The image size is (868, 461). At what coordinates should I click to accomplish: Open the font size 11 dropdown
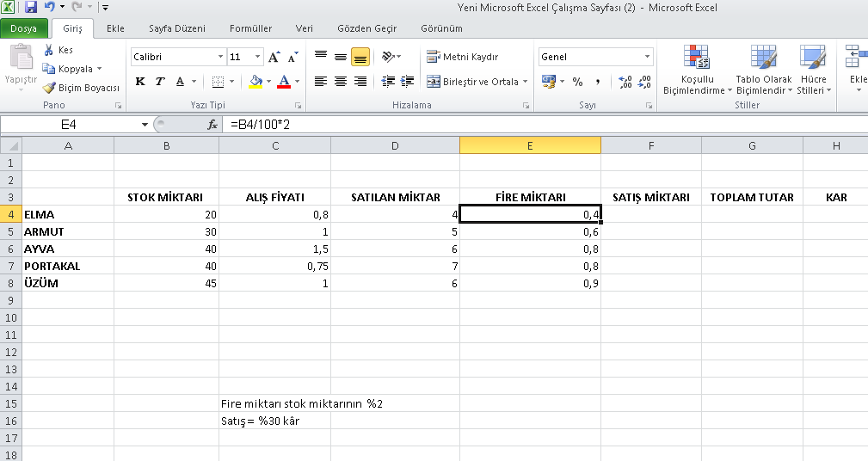tap(257, 57)
